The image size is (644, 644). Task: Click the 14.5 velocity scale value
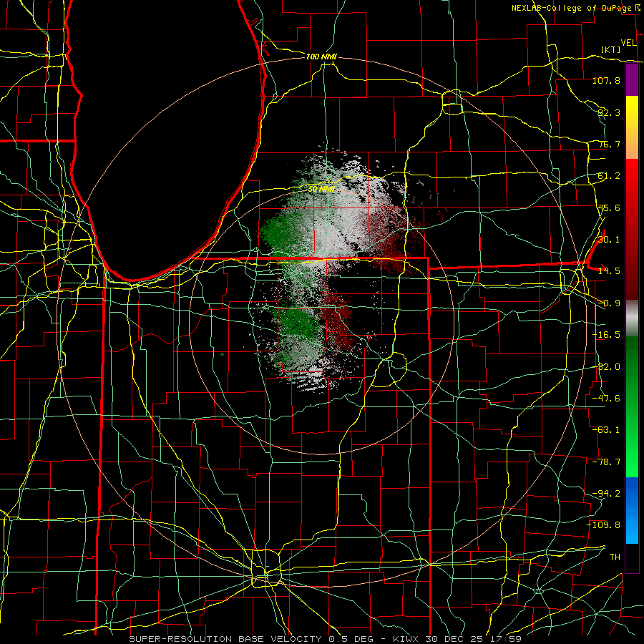[609, 271]
